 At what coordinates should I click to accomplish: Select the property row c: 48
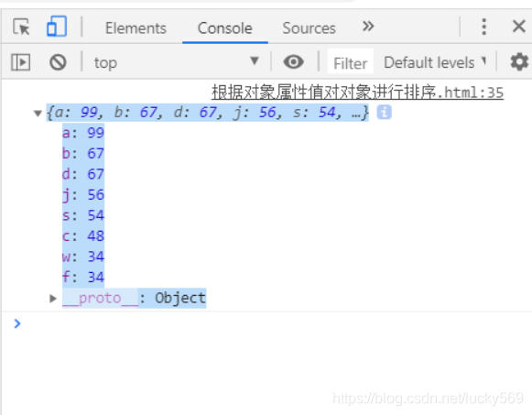pyautogui.click(x=83, y=235)
